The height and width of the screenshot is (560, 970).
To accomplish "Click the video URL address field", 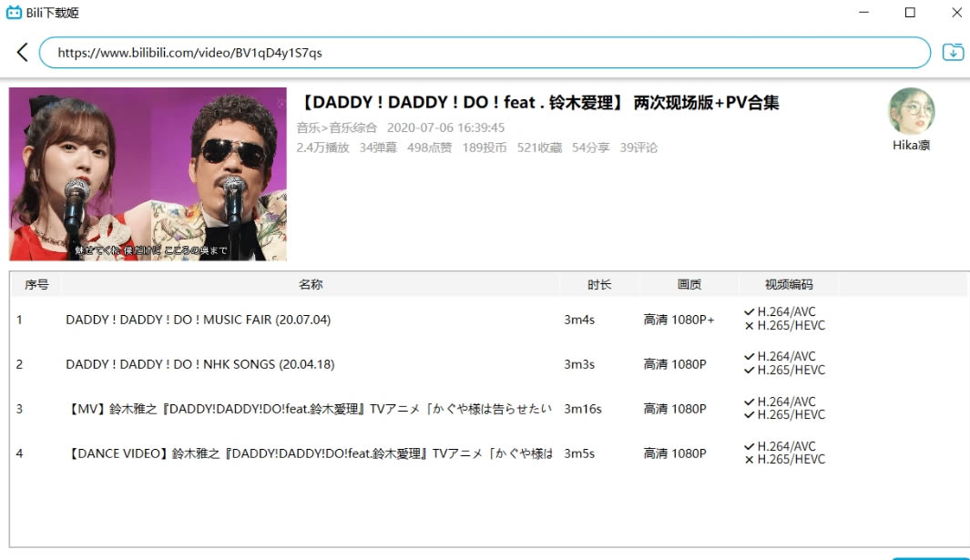I will [x=483, y=53].
